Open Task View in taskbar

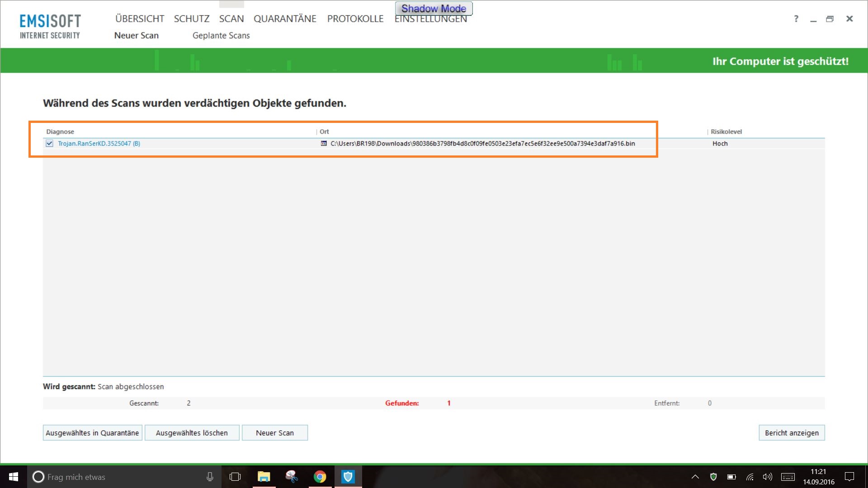point(235,477)
